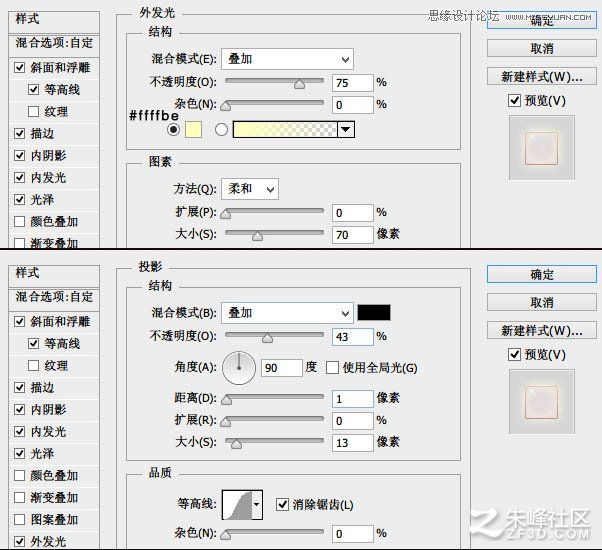Open 内阴影 row in 投影 dialog list
The height and width of the screenshot is (550, 602).
(x=54, y=410)
